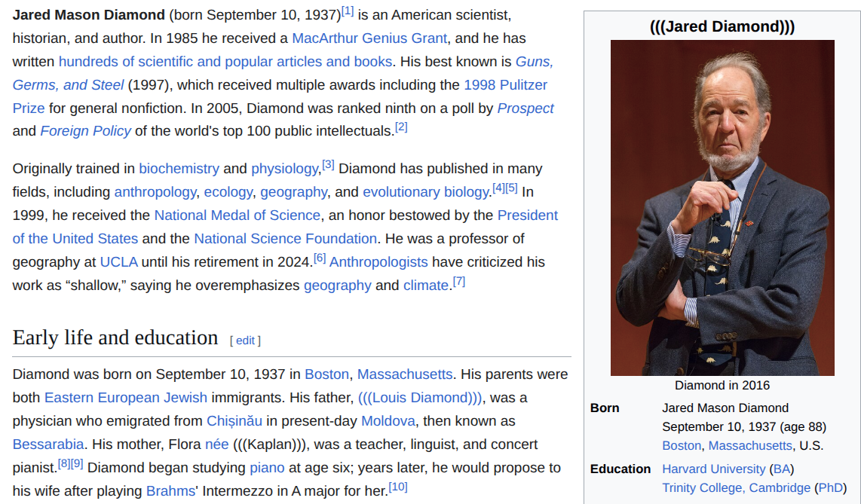Click citation [4] after evolutionary biology
Image resolution: width=861 pixels, height=504 pixels.
click(498, 188)
